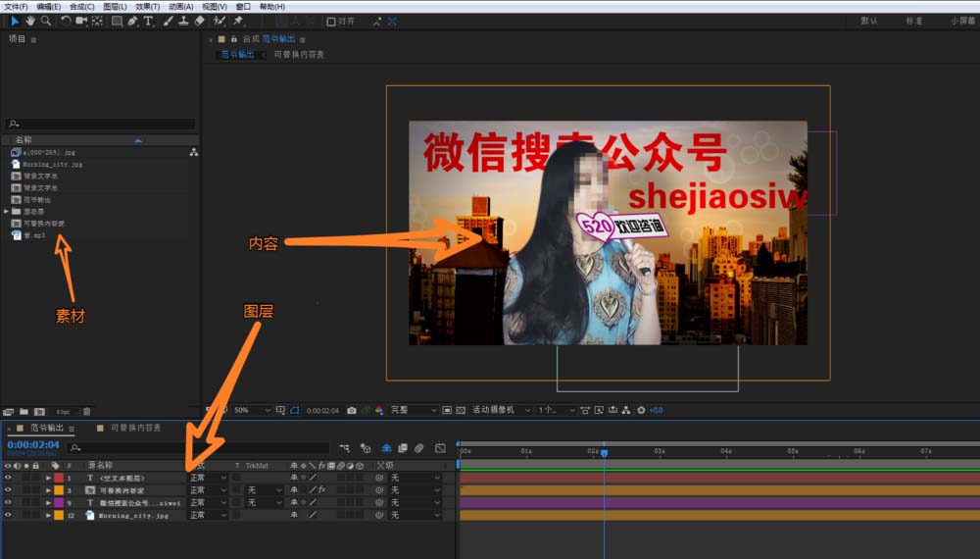Open parent dropdown for Morning_city.jpg layer
The width and height of the screenshot is (980, 559).
tap(416, 515)
